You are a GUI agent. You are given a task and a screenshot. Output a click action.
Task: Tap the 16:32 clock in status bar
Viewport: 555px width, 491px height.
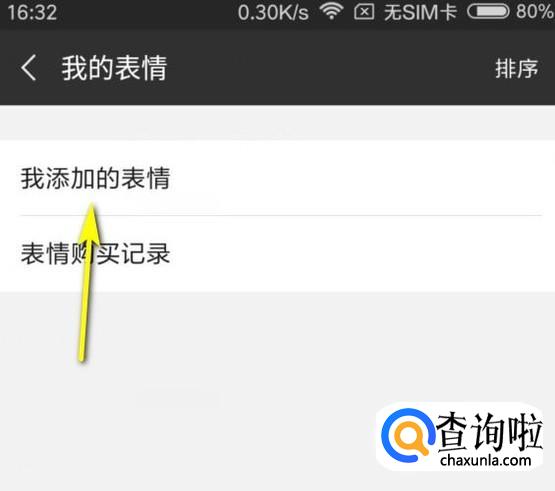(x=32, y=12)
